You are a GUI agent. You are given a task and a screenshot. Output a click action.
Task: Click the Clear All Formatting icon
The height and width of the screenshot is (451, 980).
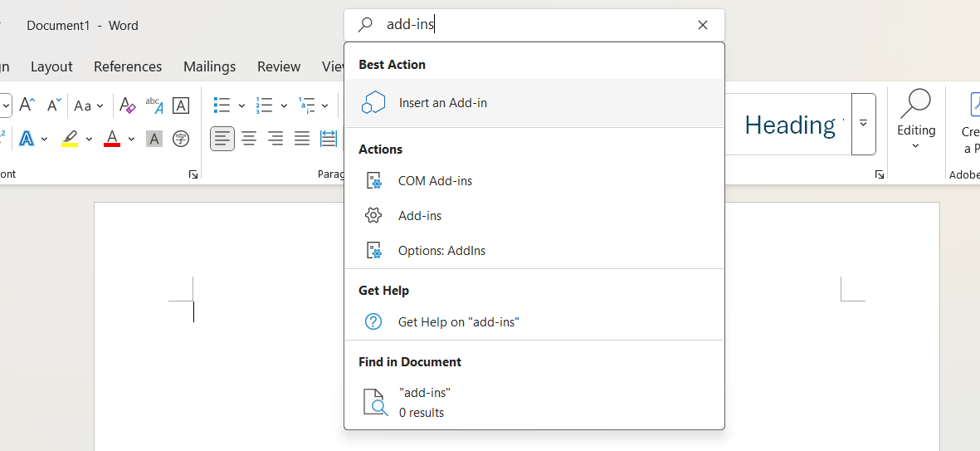(x=127, y=105)
